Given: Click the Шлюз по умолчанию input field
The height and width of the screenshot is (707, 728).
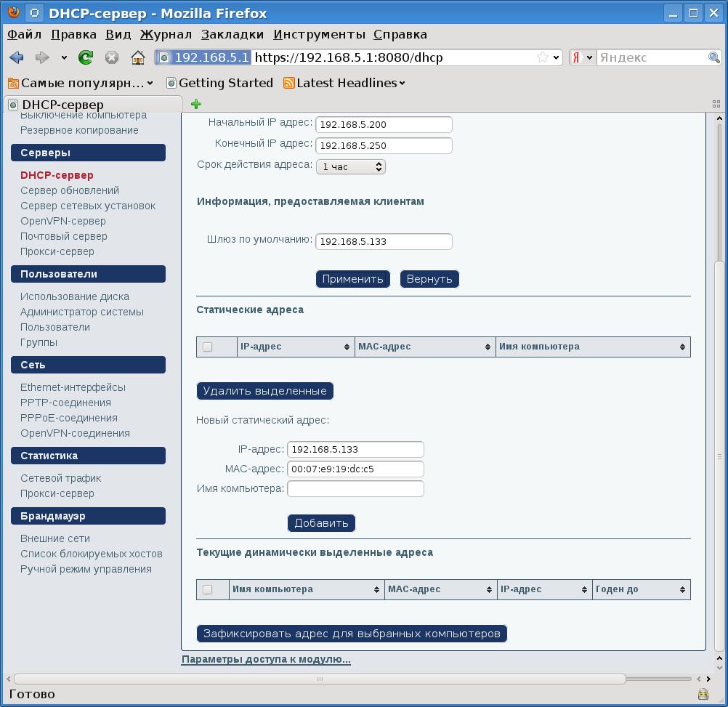Looking at the screenshot, I should 384,241.
